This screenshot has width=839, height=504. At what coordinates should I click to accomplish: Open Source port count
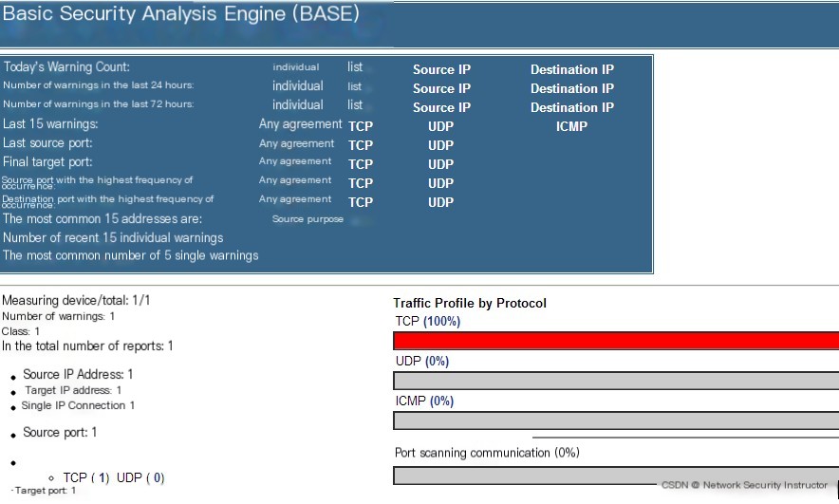pos(60,432)
